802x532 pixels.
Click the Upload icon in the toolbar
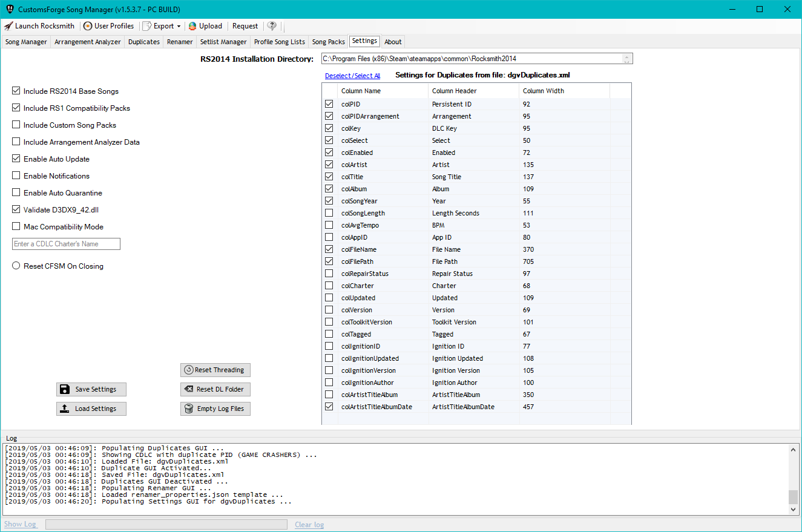(192, 26)
